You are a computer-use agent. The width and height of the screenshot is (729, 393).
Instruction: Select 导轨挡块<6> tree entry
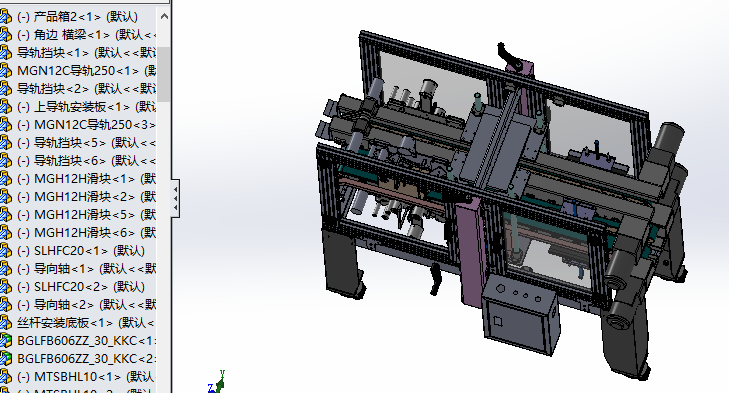point(86,161)
